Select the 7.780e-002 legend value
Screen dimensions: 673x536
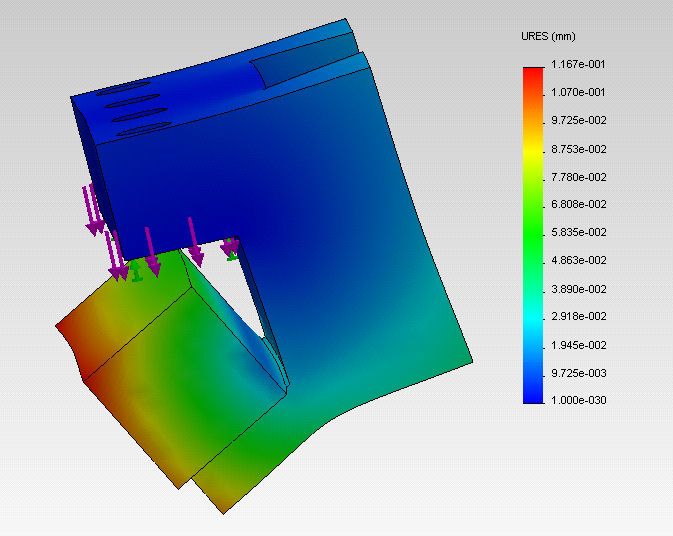click(x=579, y=177)
